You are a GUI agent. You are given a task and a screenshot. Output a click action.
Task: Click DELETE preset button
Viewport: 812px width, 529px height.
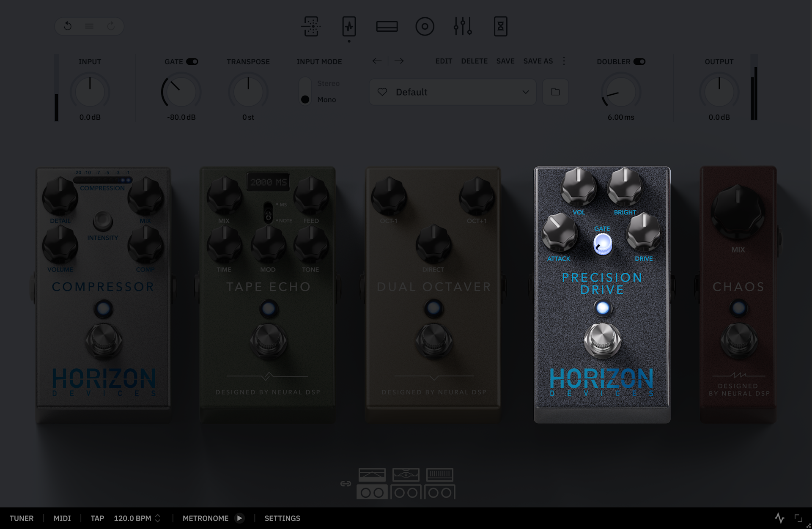tap(475, 61)
